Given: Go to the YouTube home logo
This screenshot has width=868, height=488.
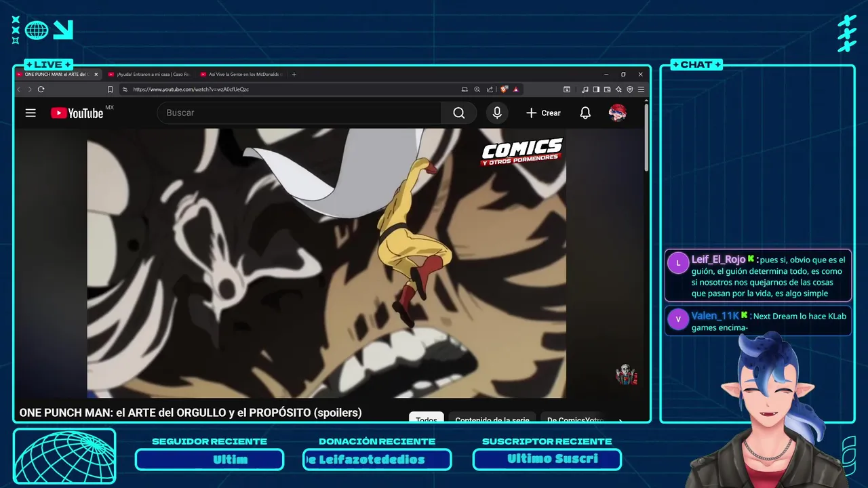Looking at the screenshot, I should pos(77,113).
